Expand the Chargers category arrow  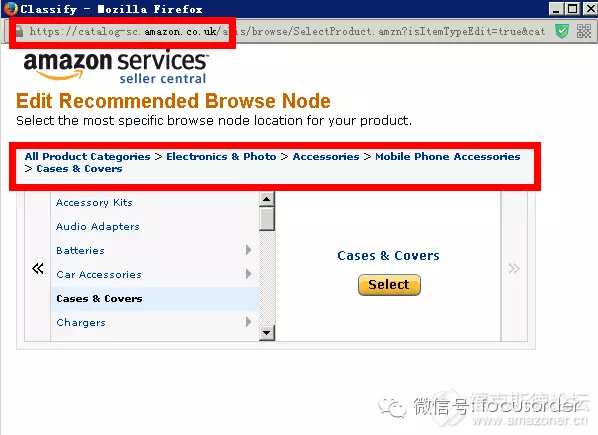point(248,322)
